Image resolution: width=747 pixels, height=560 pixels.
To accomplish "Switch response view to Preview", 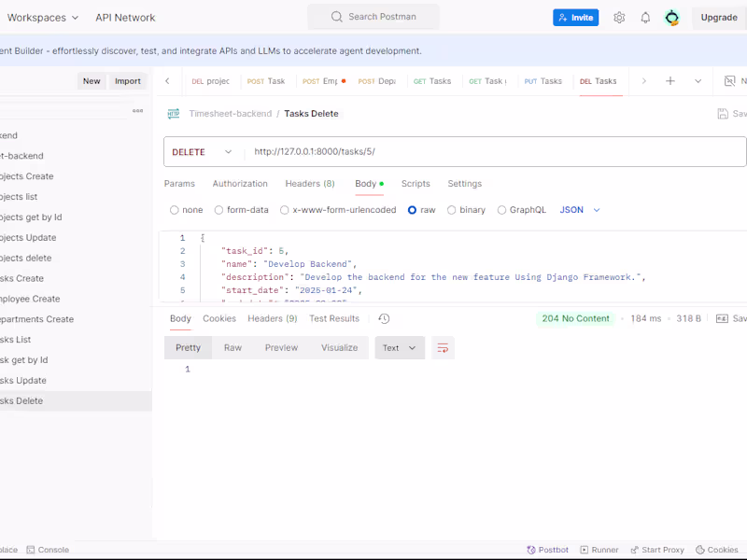I will click(282, 348).
